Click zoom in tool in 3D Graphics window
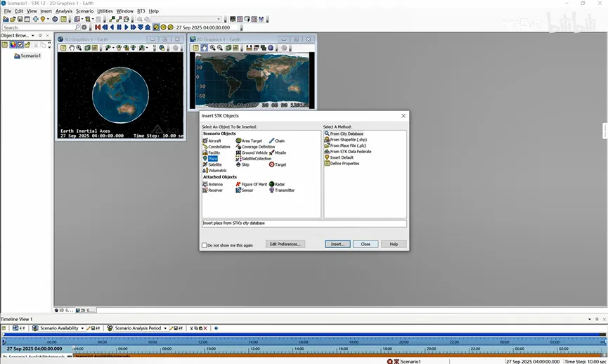608x364 pixels. coord(79,48)
